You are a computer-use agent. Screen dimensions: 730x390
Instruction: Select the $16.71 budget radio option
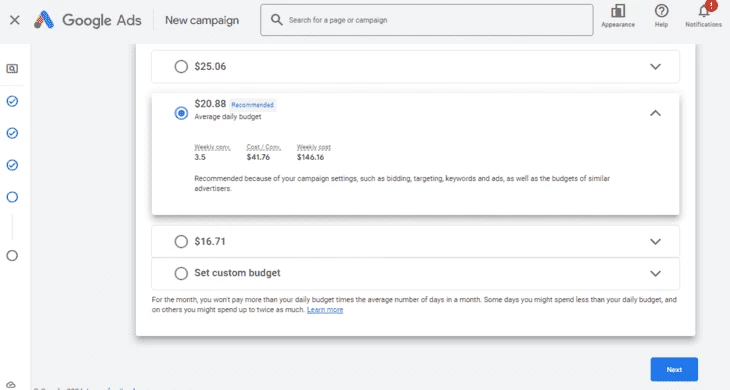tap(181, 242)
